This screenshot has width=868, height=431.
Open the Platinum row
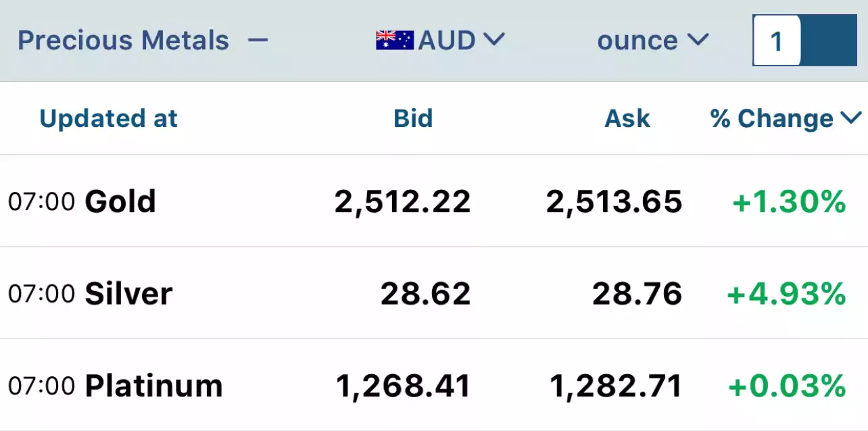coord(434,385)
